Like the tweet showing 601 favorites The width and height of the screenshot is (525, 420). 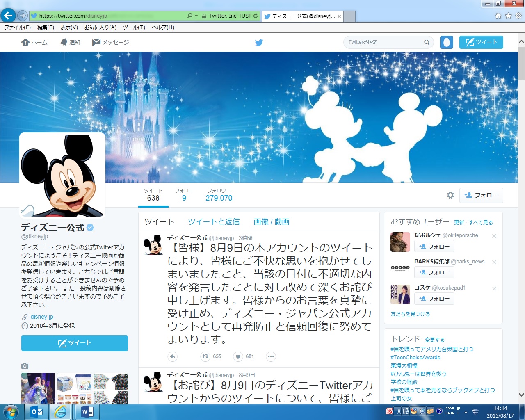point(238,356)
